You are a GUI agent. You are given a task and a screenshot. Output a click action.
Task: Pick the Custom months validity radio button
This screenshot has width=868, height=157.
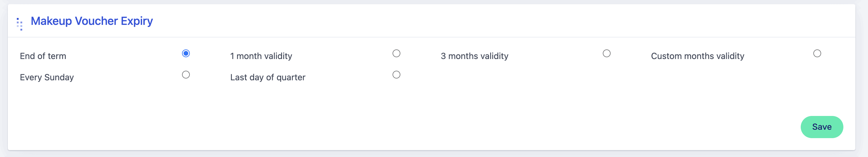click(817, 53)
